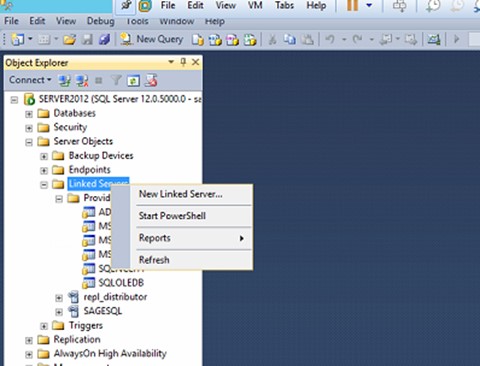This screenshot has width=480, height=366.
Task: Expand the AlwaysOn High Availability folder
Action: point(29,354)
